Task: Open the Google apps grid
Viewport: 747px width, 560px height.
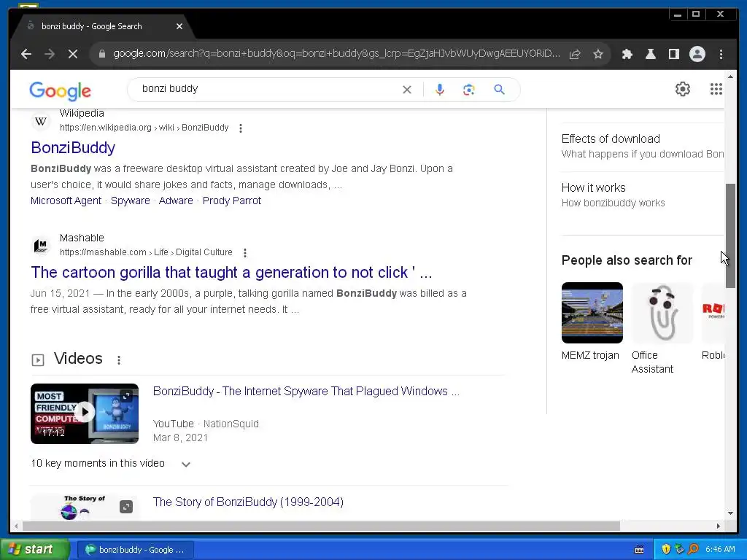Action: (x=716, y=89)
